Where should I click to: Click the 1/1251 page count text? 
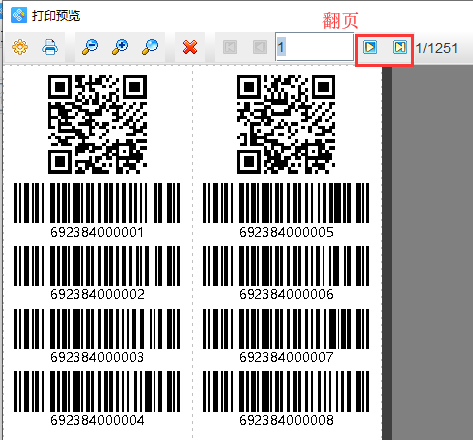pyautogui.click(x=437, y=48)
